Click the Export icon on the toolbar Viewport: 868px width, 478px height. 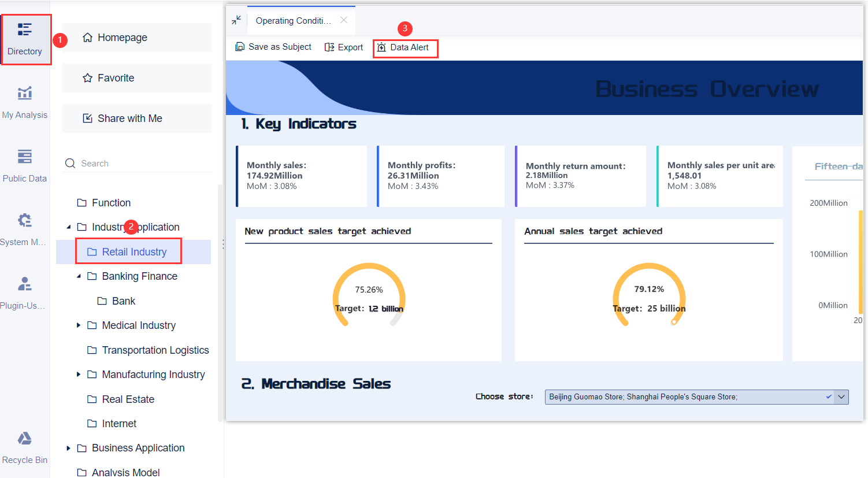330,47
